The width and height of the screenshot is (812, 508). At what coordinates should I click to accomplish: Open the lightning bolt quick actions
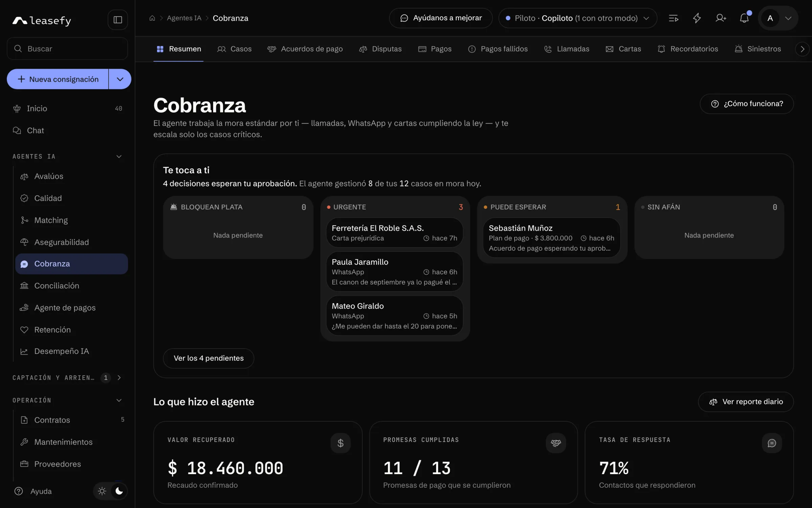697,18
